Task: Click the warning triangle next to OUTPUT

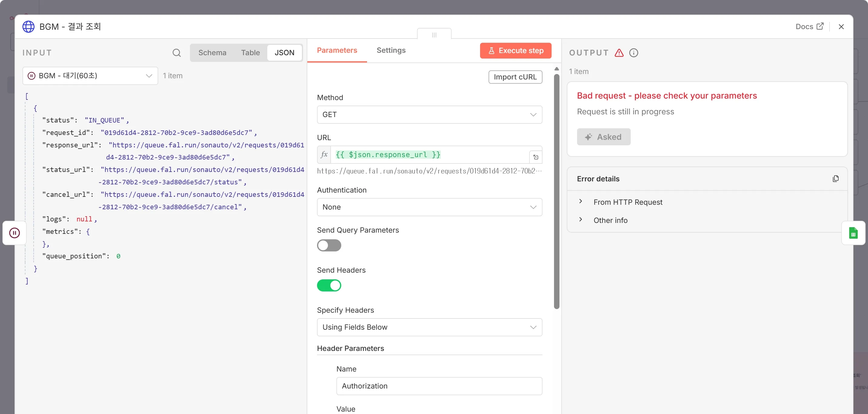Action: pyautogui.click(x=619, y=52)
